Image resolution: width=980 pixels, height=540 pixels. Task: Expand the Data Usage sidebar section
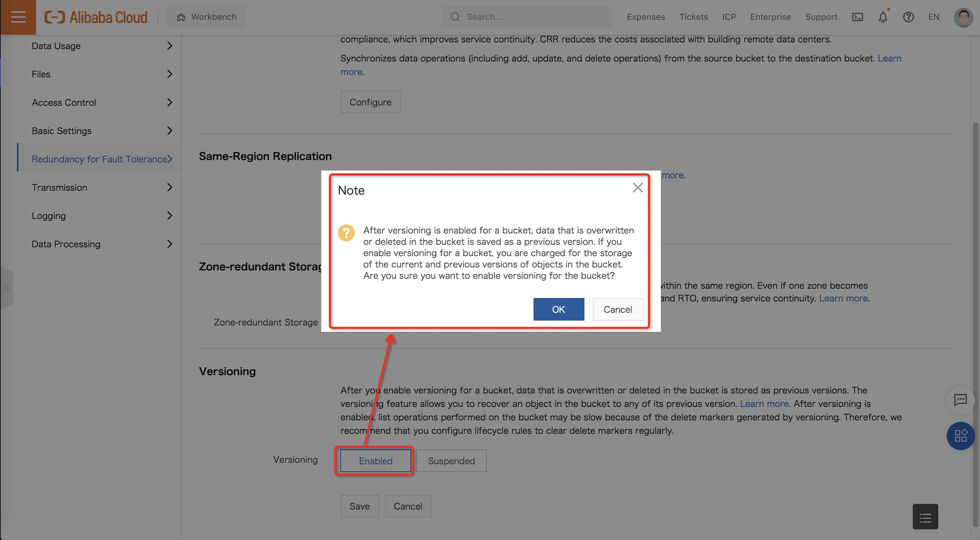[101, 46]
